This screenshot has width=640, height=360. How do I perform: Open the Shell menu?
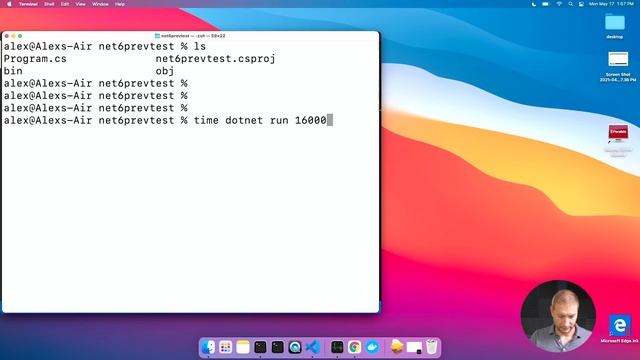click(49, 4)
